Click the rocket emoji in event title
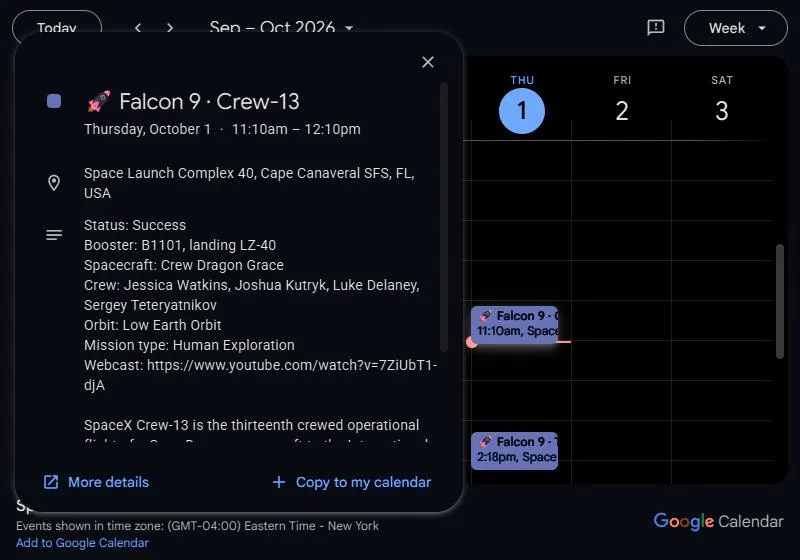Viewport: 800px width, 560px height. (x=99, y=101)
